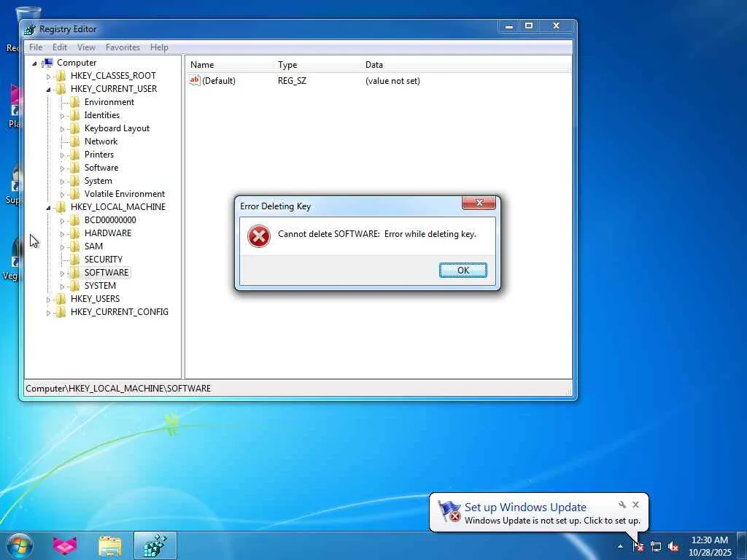Select the SECURITY folder icon

click(74, 259)
